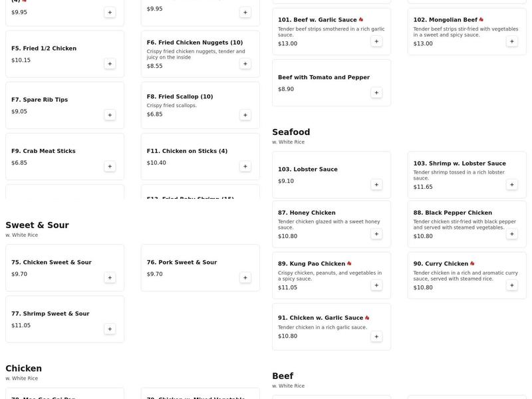Select the Seafood section heading
This screenshot has width=532, height=399.
[x=291, y=132]
